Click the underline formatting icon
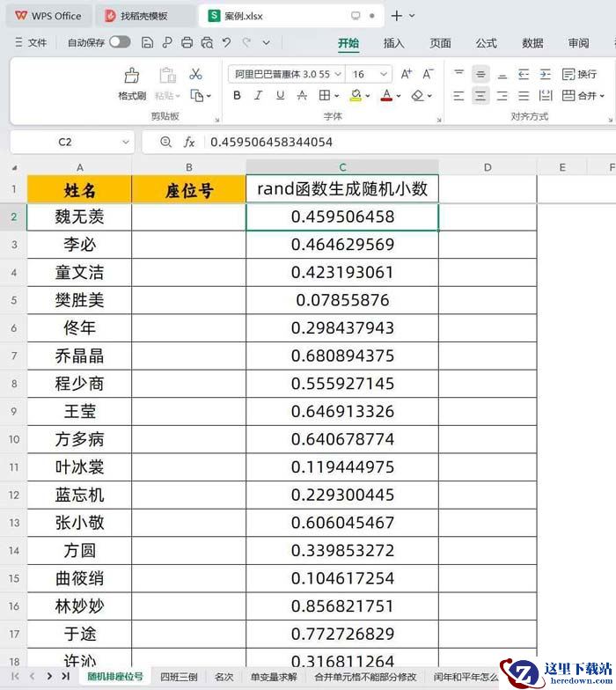Image resolution: width=616 pixels, height=690 pixels. 280,96
